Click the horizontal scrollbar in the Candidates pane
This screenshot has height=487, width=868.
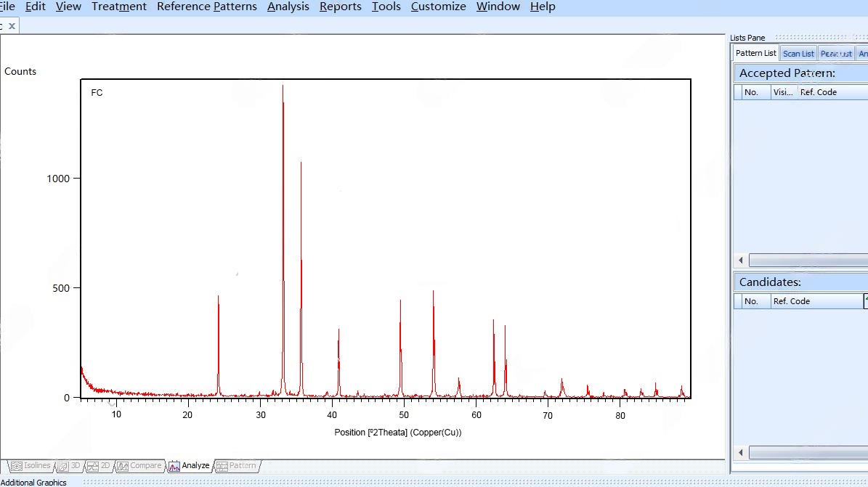point(806,451)
